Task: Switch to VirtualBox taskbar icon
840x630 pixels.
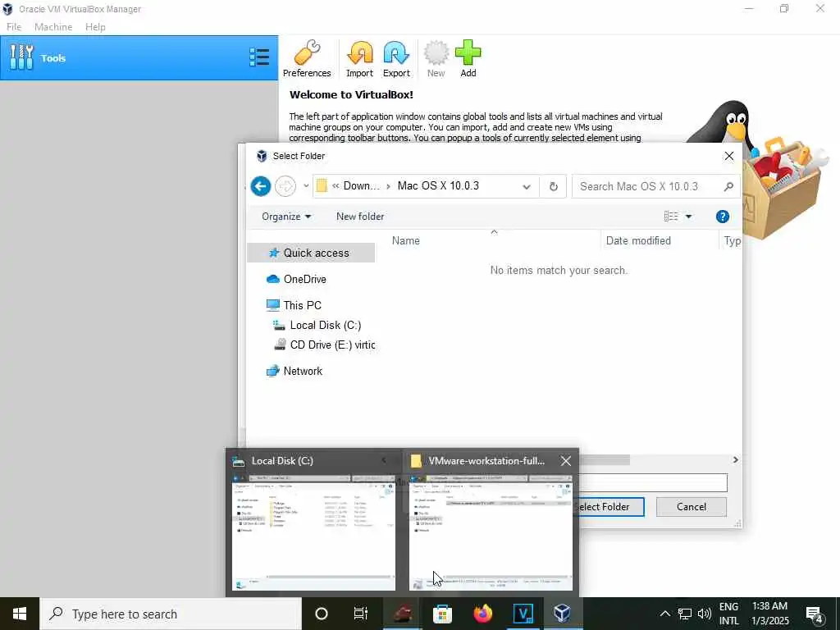Action: click(x=562, y=614)
